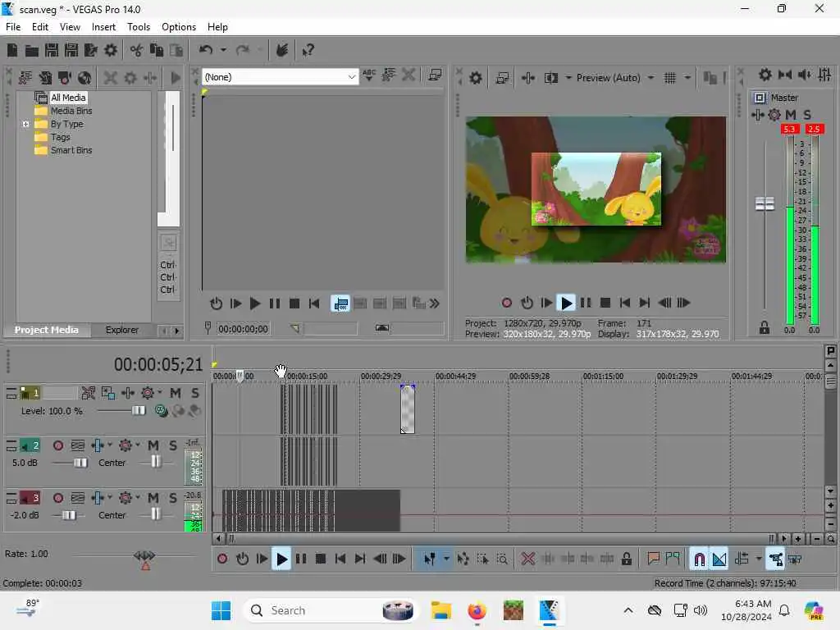The height and width of the screenshot is (630, 840).
Task: Click the New project icon in main toolbar
Action: [x=12, y=50]
